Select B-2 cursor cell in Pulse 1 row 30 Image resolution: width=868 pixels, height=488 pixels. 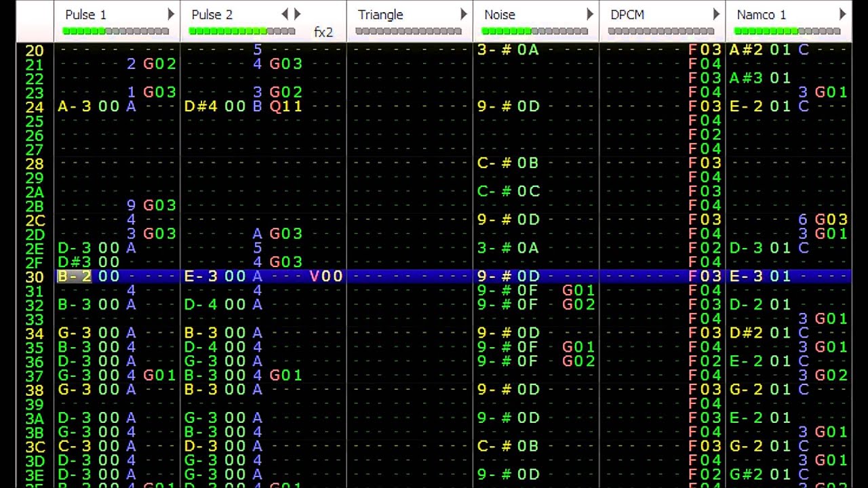click(x=75, y=276)
